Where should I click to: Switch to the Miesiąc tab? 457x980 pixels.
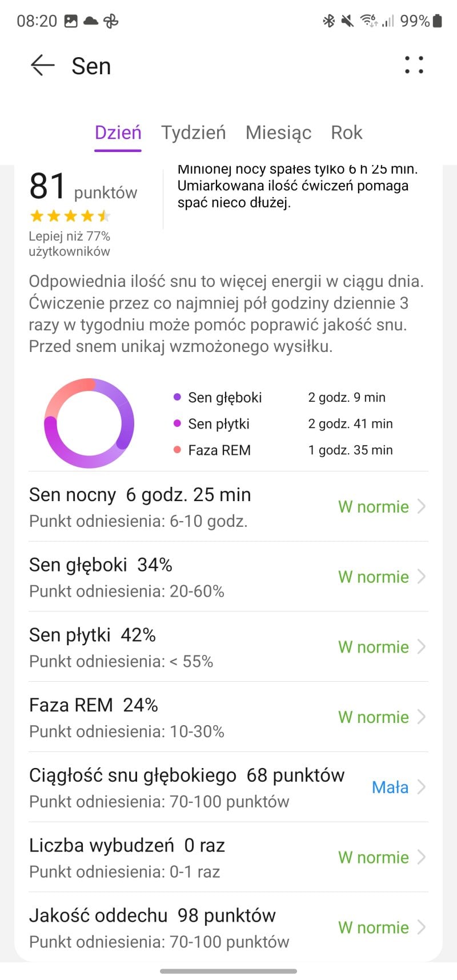tap(278, 133)
